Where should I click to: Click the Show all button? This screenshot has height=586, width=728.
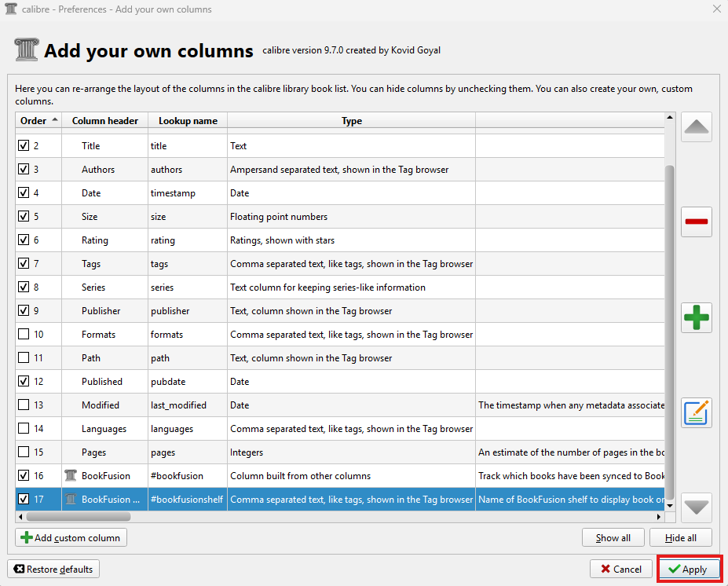click(613, 538)
